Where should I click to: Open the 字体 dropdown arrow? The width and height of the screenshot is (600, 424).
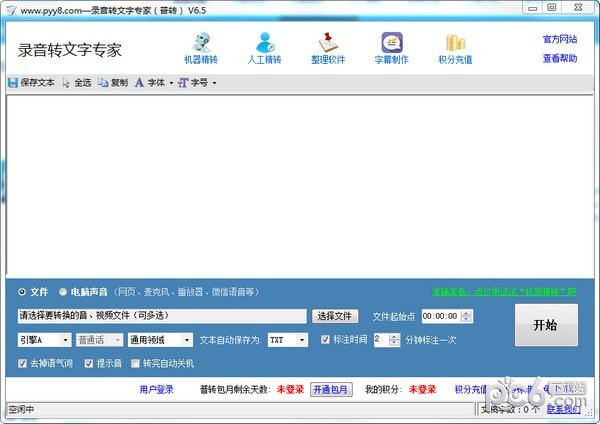click(171, 83)
